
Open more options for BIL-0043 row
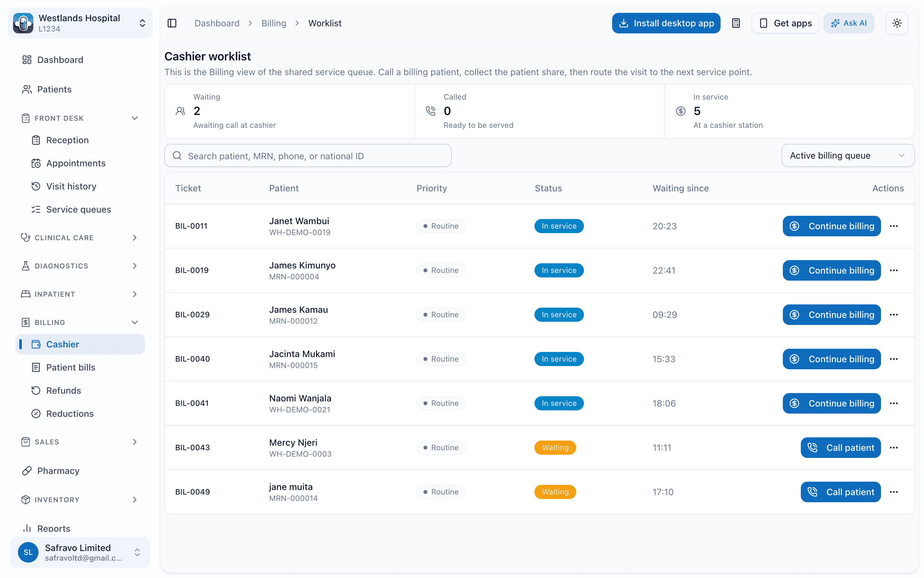tap(894, 448)
